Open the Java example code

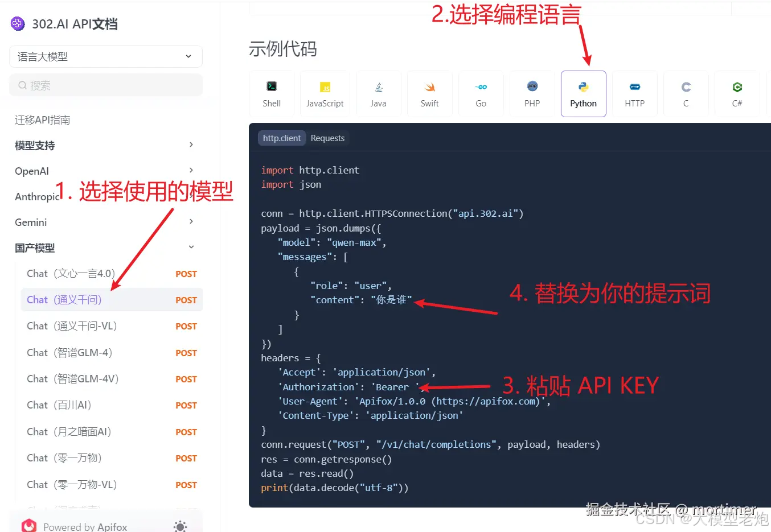pos(378,93)
